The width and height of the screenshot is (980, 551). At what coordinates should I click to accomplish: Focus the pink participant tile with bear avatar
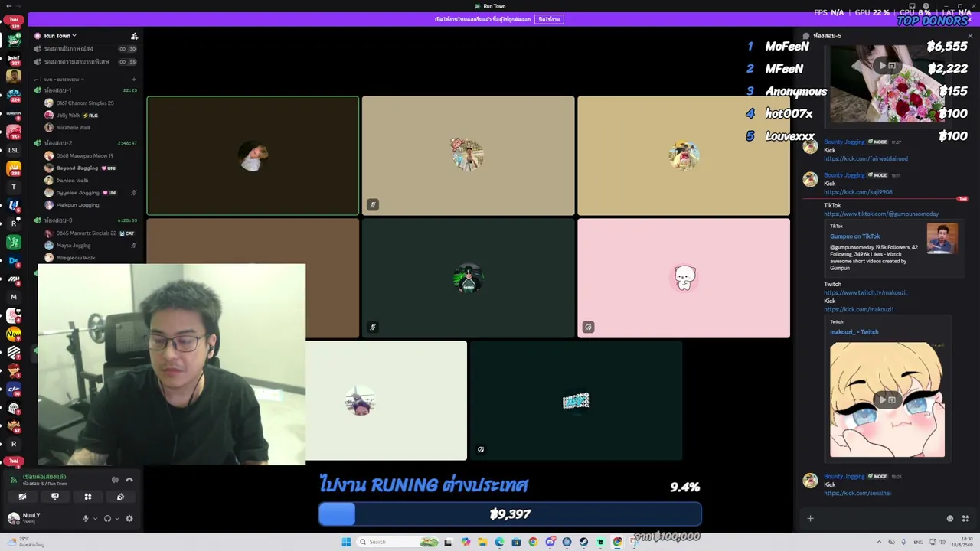[684, 278]
